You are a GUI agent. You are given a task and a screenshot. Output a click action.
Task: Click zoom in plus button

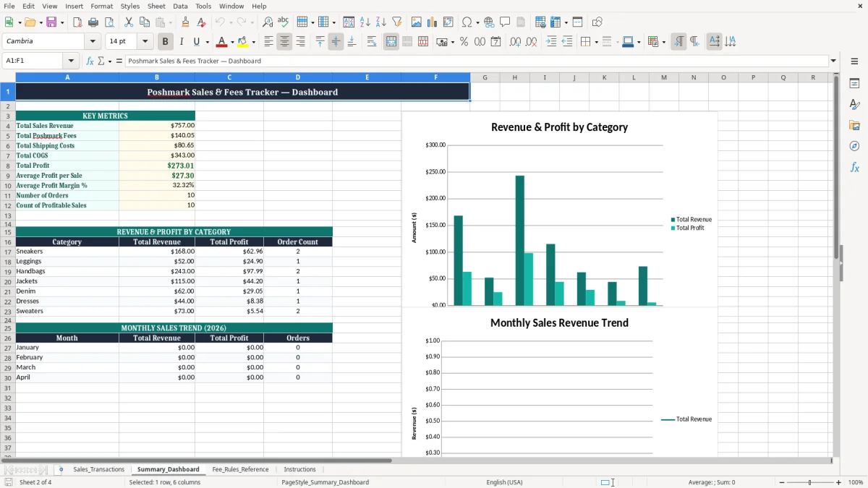(839, 482)
